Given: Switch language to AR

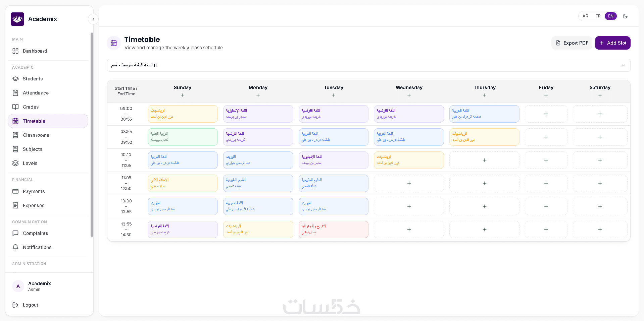Looking at the screenshot, I should pyautogui.click(x=585, y=16).
